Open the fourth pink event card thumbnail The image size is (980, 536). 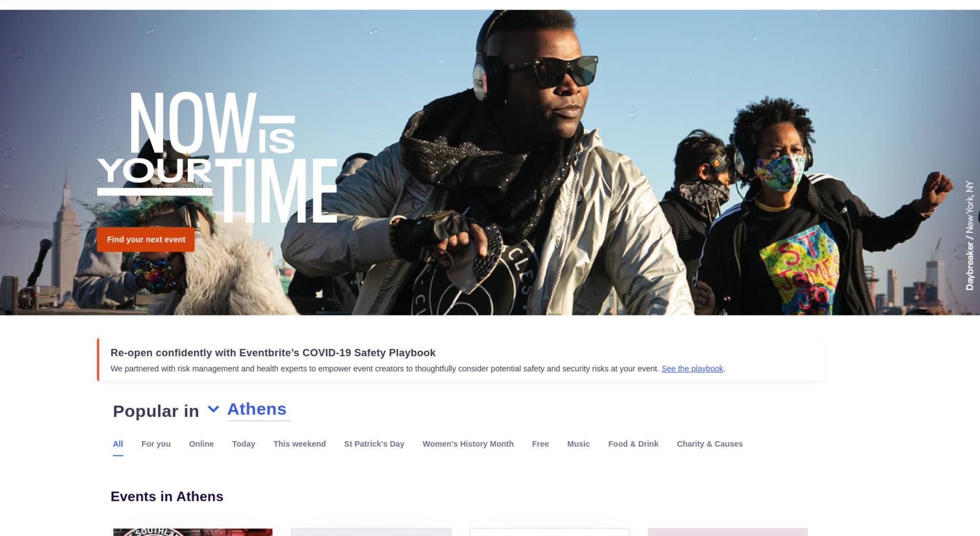click(728, 532)
